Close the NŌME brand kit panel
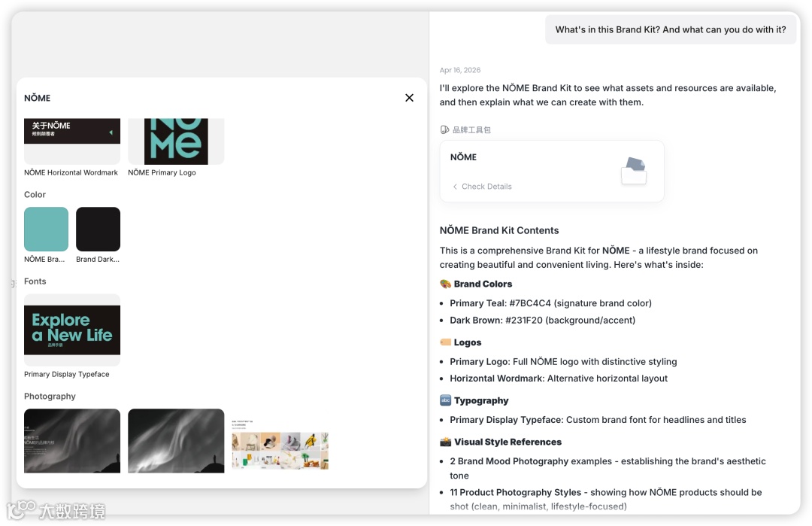 tap(409, 98)
